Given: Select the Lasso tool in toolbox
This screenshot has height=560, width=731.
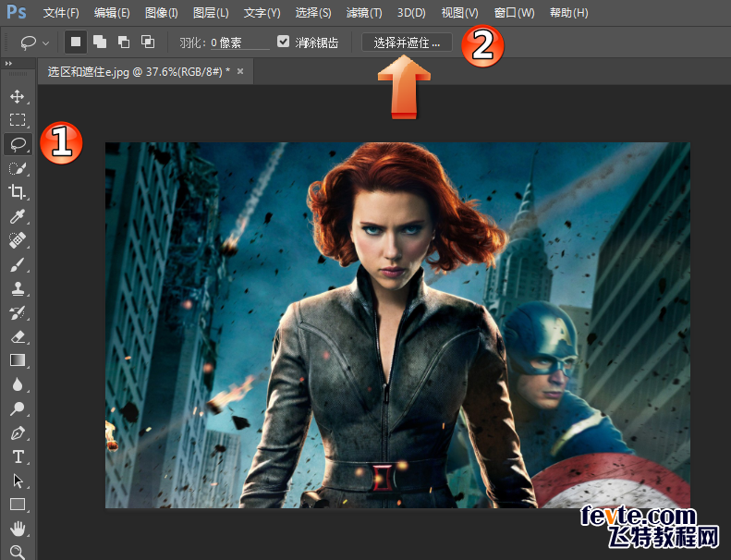Looking at the screenshot, I should [18, 144].
